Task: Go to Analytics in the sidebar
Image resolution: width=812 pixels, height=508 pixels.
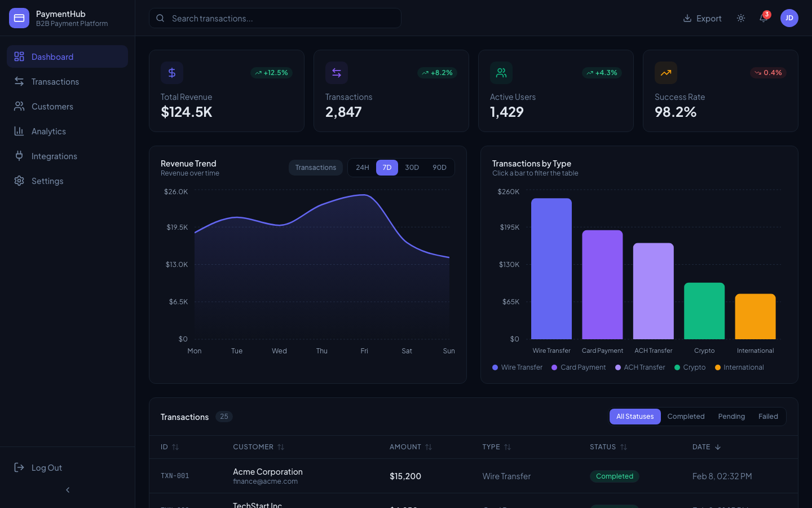Action: (x=68, y=131)
